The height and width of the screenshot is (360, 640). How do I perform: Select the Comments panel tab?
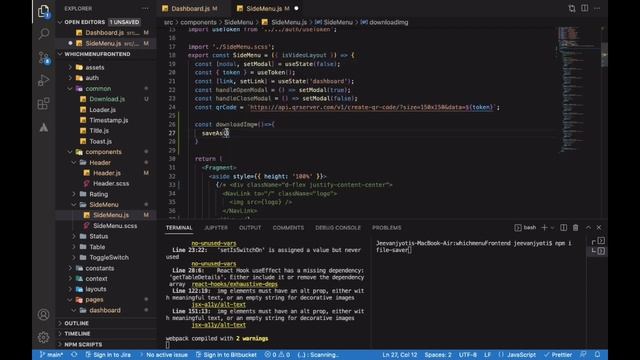click(x=288, y=227)
